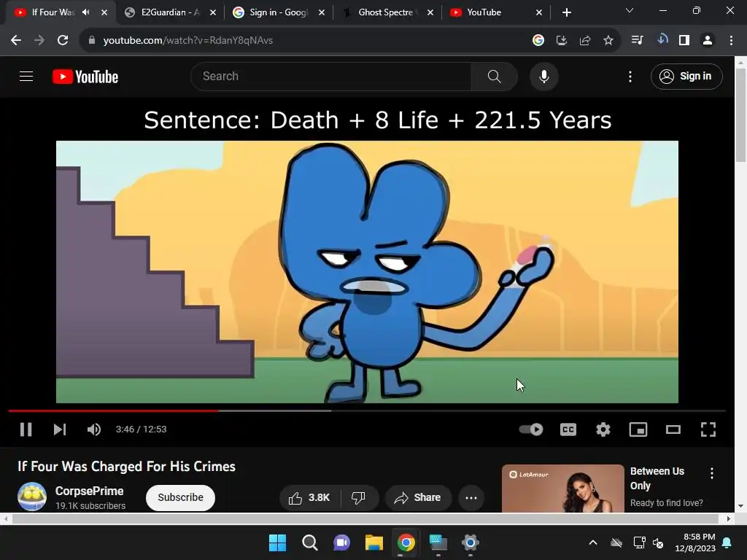Viewport: 747px width, 560px height.
Task: Pause the video
Action: pos(26,429)
